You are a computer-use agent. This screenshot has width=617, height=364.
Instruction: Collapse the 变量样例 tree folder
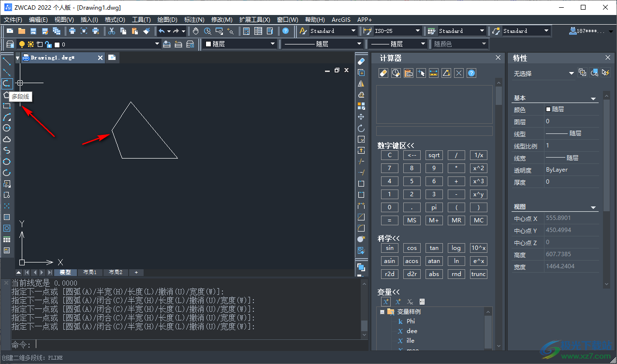coord(382,312)
